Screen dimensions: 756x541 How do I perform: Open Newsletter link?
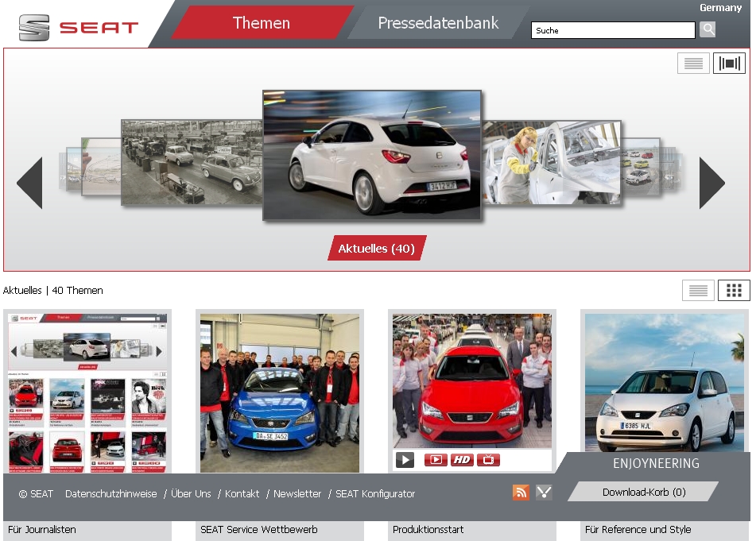[297, 494]
